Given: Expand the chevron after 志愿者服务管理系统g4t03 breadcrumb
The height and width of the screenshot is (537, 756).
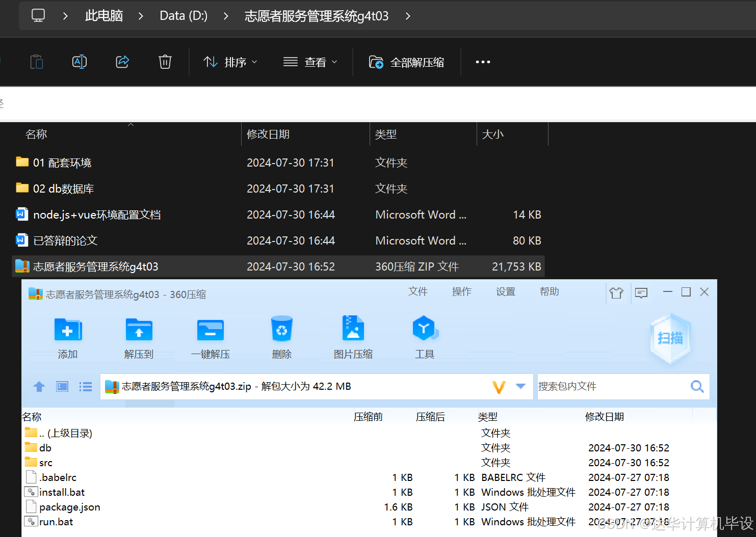Looking at the screenshot, I should [x=407, y=16].
